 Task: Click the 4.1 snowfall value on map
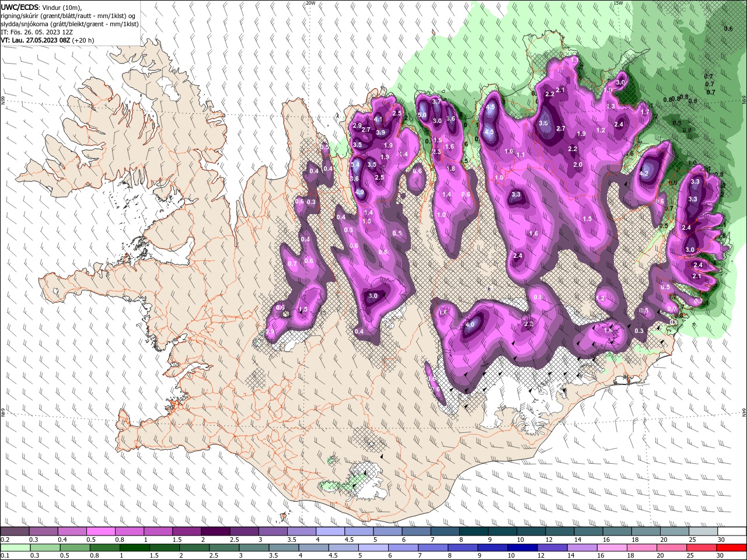pyautogui.click(x=378, y=120)
